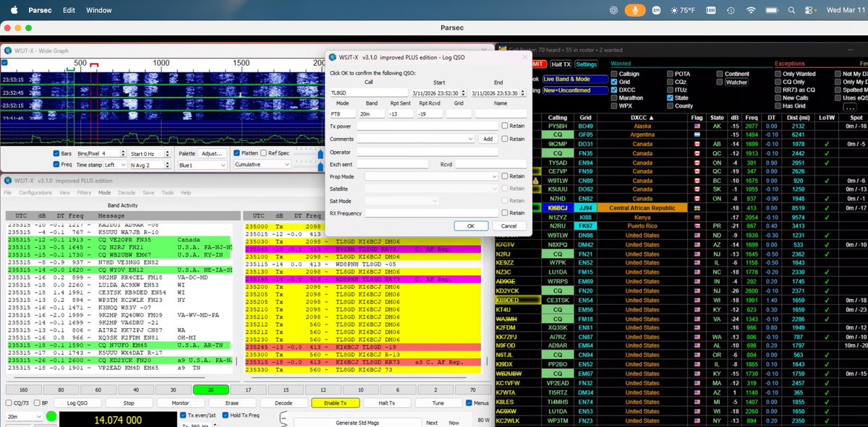Click the Operator input field
This screenshot has width=868, height=427.
pyautogui.click(x=427, y=151)
